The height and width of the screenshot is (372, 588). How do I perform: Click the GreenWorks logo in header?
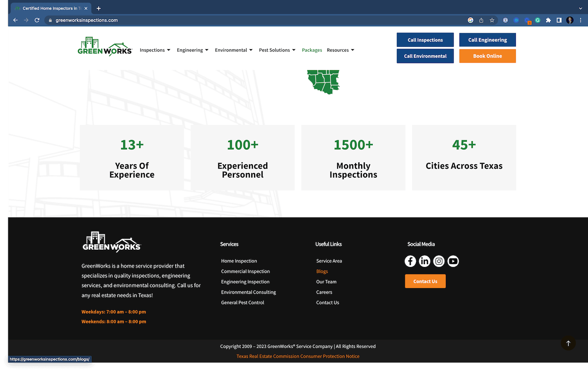point(105,47)
